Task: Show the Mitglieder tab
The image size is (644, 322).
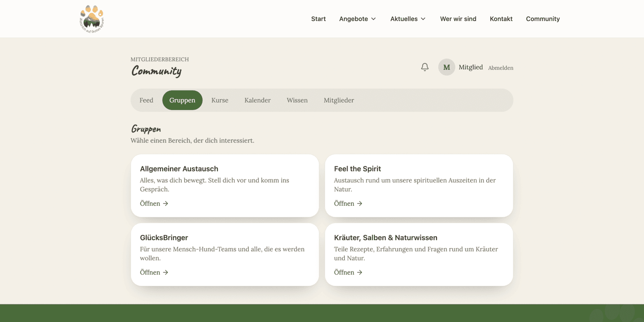Action: [x=339, y=100]
